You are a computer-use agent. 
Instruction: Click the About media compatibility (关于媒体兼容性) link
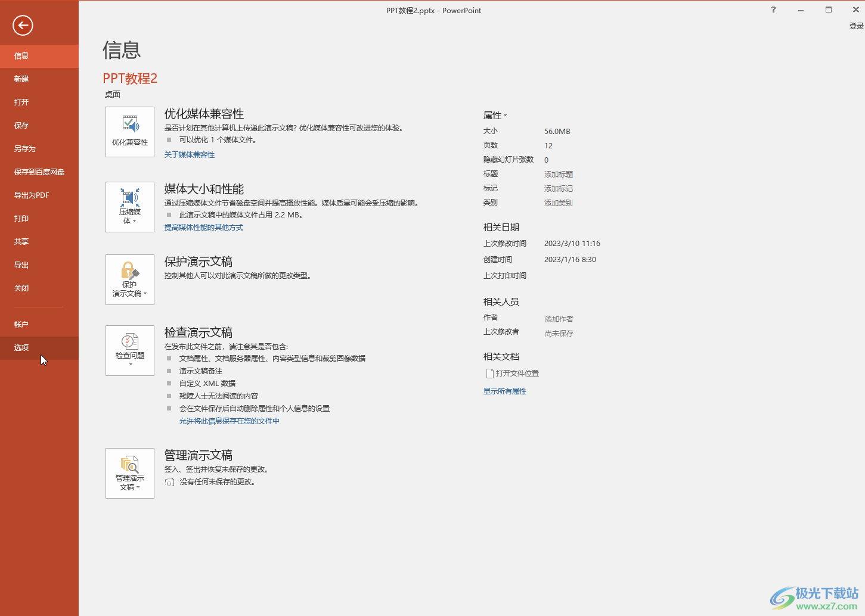(190, 155)
